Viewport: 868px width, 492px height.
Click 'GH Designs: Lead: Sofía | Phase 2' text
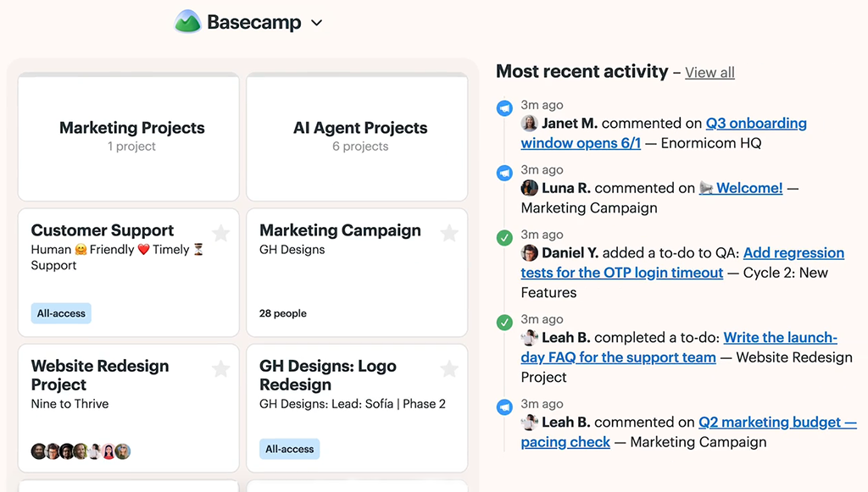pos(353,404)
